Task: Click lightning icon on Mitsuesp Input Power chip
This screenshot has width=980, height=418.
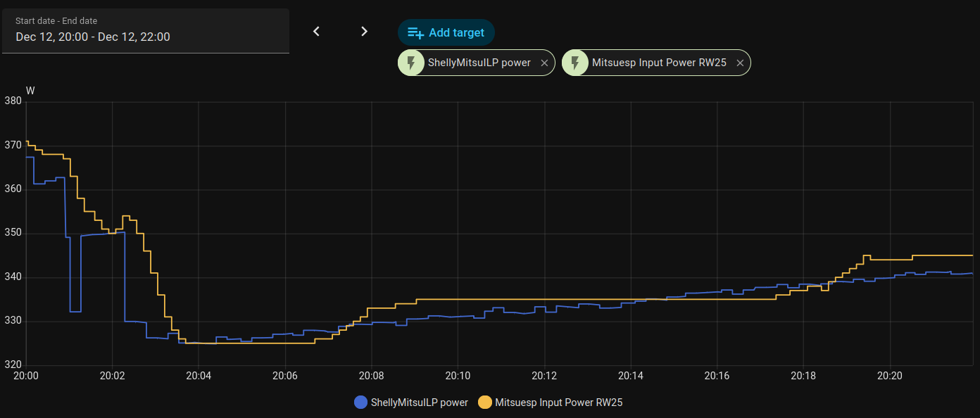Action: click(575, 63)
